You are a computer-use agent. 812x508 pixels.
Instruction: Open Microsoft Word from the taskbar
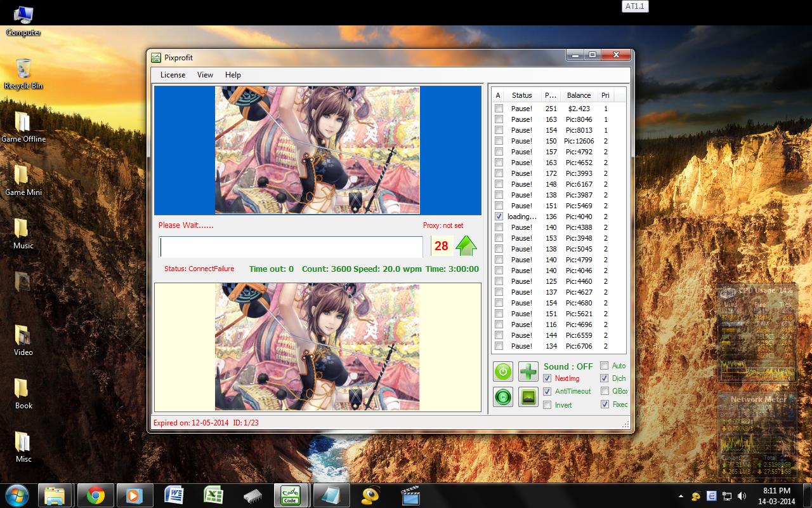[174, 495]
